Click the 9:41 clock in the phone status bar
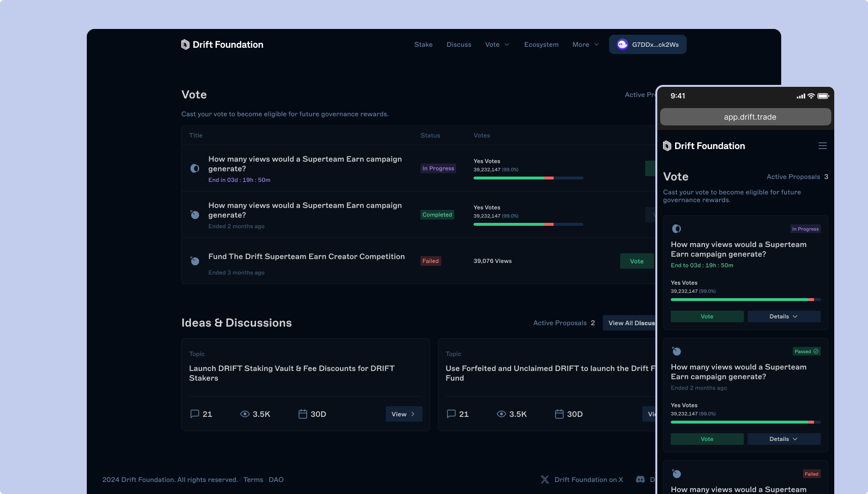 (678, 96)
